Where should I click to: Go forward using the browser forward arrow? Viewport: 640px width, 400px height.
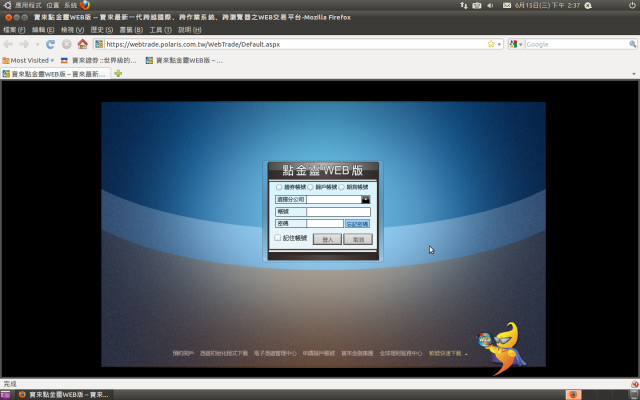[24, 44]
